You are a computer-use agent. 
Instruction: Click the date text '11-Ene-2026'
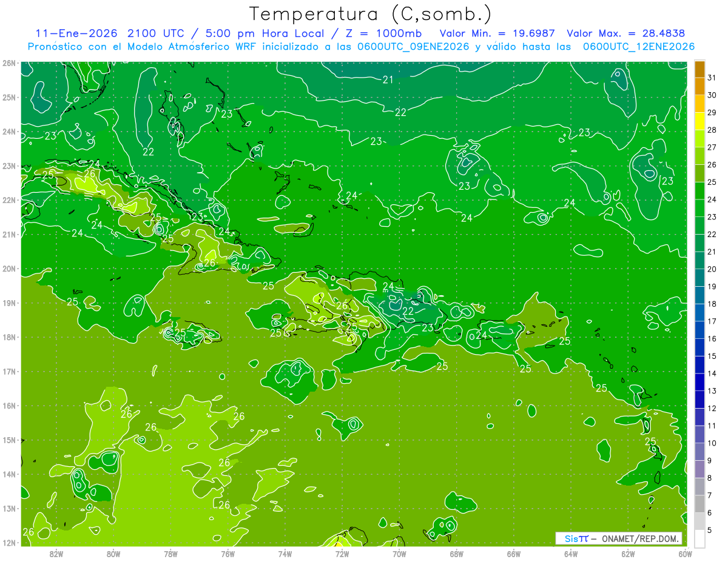tap(76, 33)
